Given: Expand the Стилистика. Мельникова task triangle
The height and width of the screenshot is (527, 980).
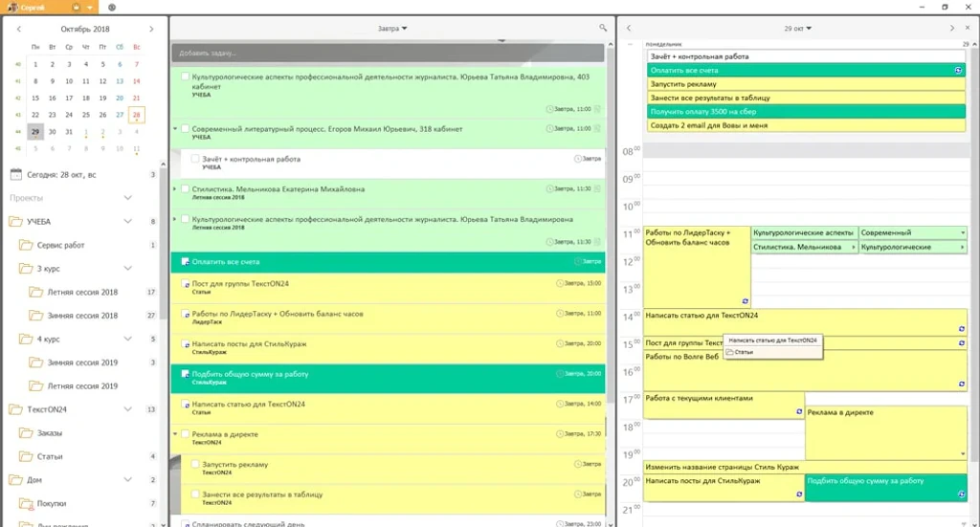Looking at the screenshot, I should pyautogui.click(x=175, y=188).
